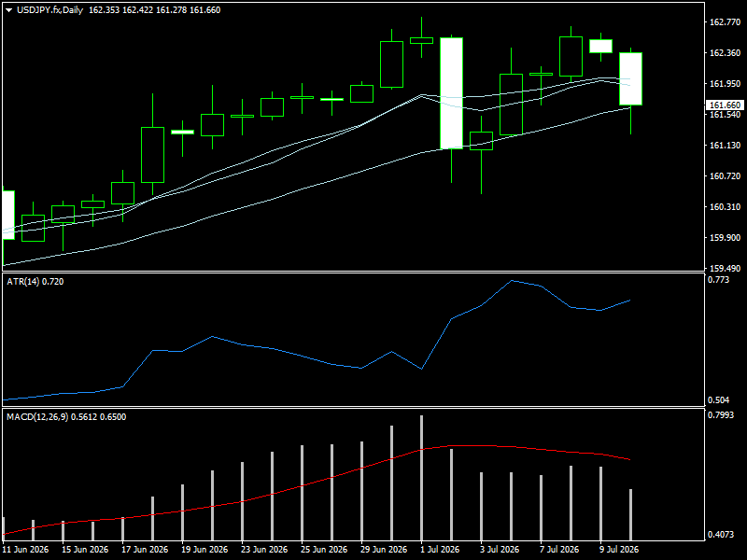This screenshot has width=747, height=560.
Task: Click the 17 Jun 2026 date label
Action: point(145,549)
